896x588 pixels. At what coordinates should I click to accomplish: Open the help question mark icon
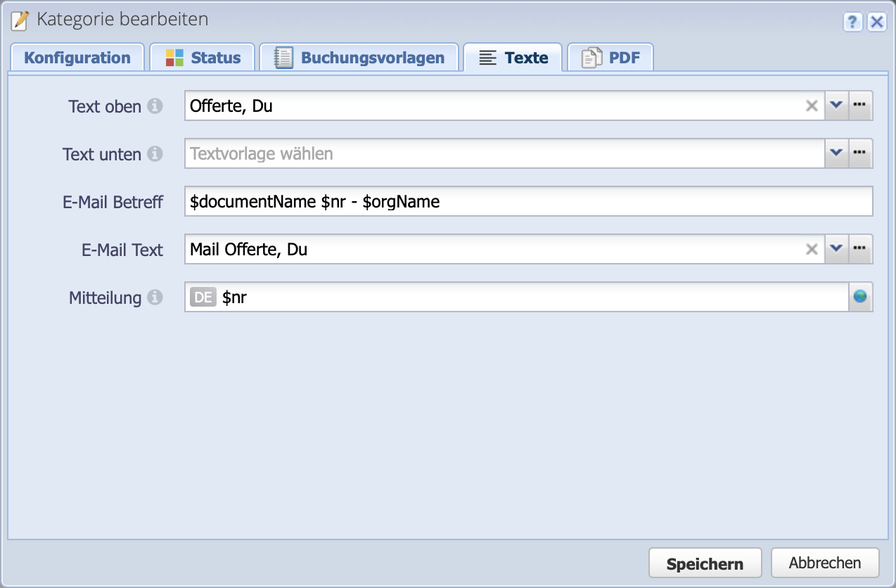(852, 22)
